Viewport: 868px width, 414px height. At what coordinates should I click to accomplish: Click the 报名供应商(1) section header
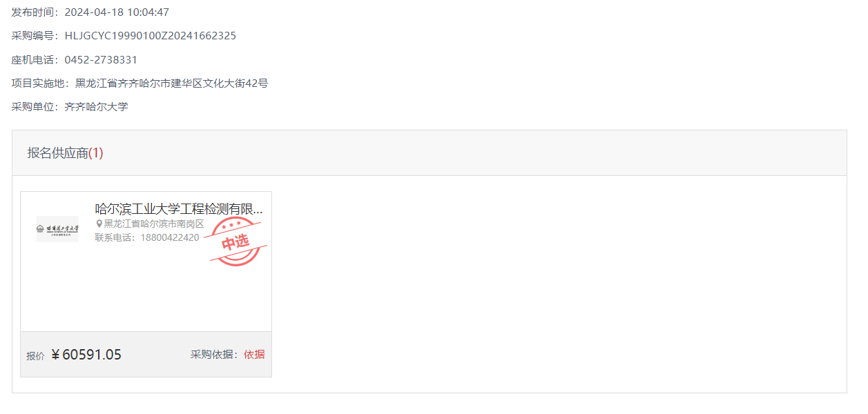click(x=66, y=153)
